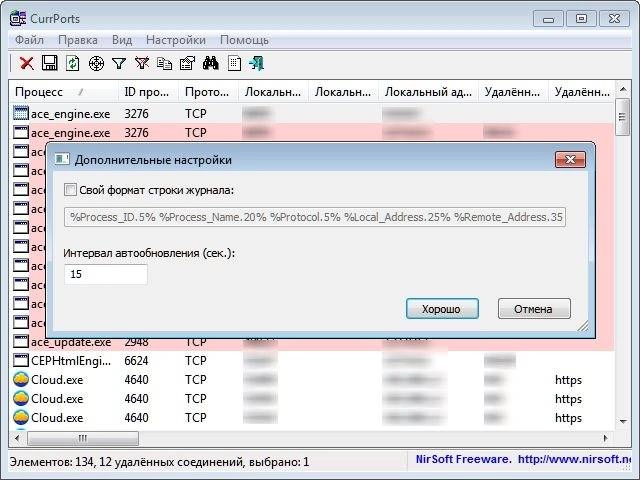
Task: Sort by the ID про... column header
Action: 148,92
